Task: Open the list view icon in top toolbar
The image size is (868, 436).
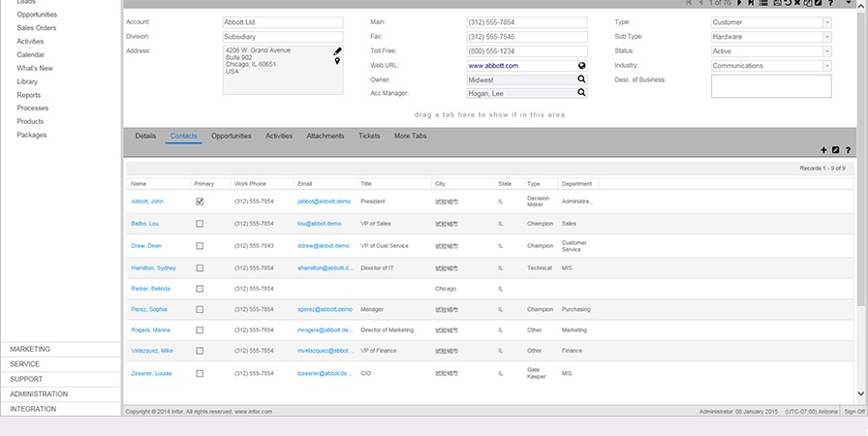Action: (x=763, y=3)
